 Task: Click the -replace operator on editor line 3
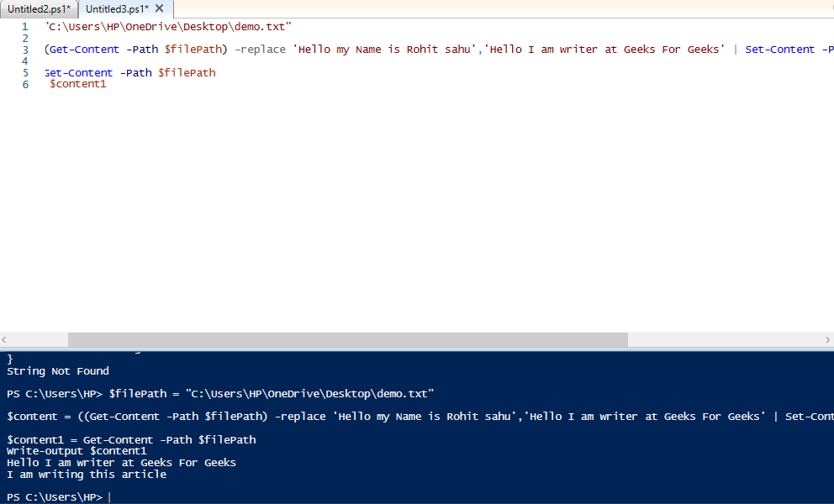pyautogui.click(x=260, y=50)
